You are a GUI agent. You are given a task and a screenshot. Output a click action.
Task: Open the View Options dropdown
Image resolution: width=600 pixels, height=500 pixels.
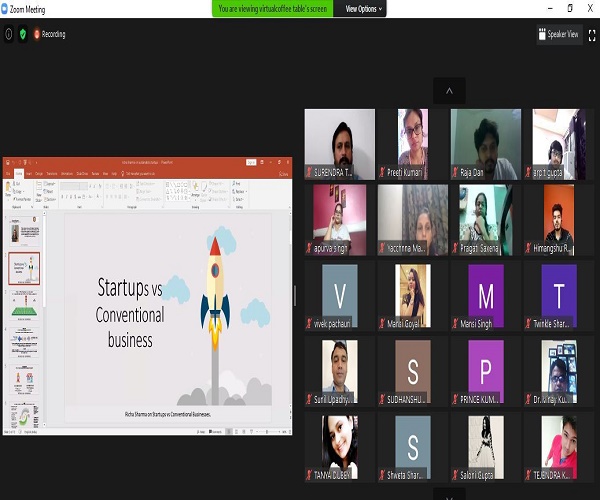pyautogui.click(x=364, y=8)
